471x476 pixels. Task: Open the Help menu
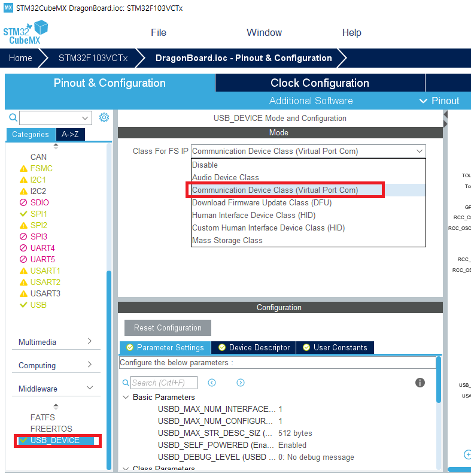(x=352, y=32)
